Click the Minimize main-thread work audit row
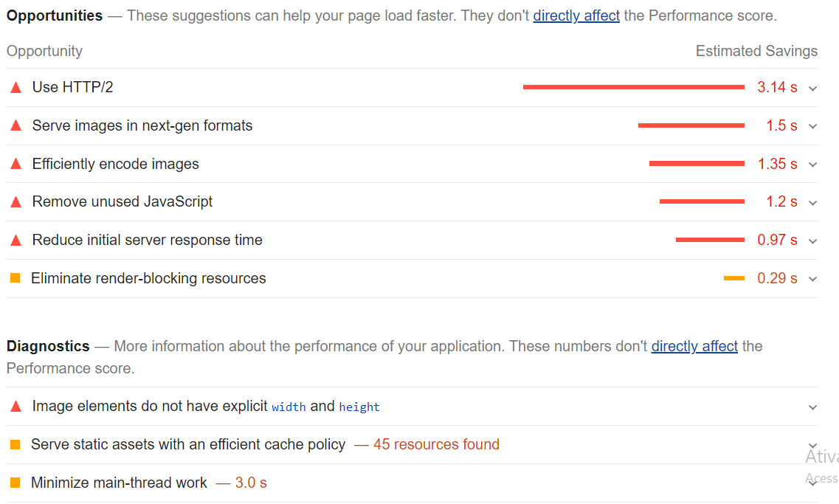 pyautogui.click(x=412, y=483)
